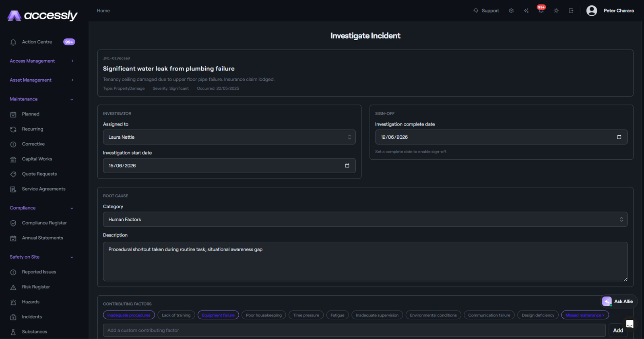Open calendar picker for investigation start date

tap(347, 166)
